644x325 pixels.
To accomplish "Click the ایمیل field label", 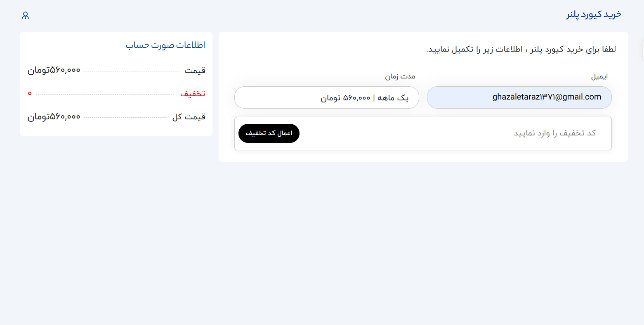I will pos(599,77).
